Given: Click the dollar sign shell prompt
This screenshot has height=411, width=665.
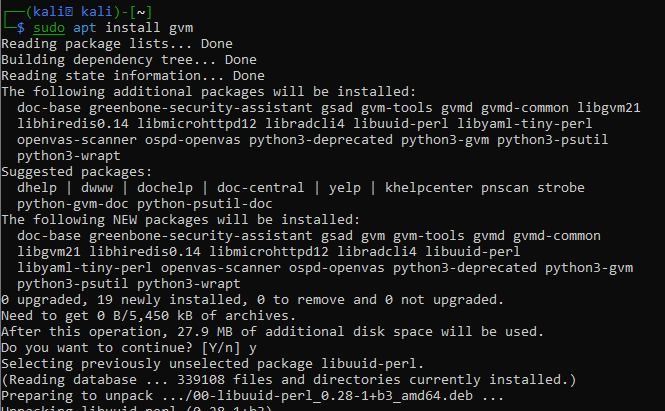Looking at the screenshot, I should pos(21,27).
